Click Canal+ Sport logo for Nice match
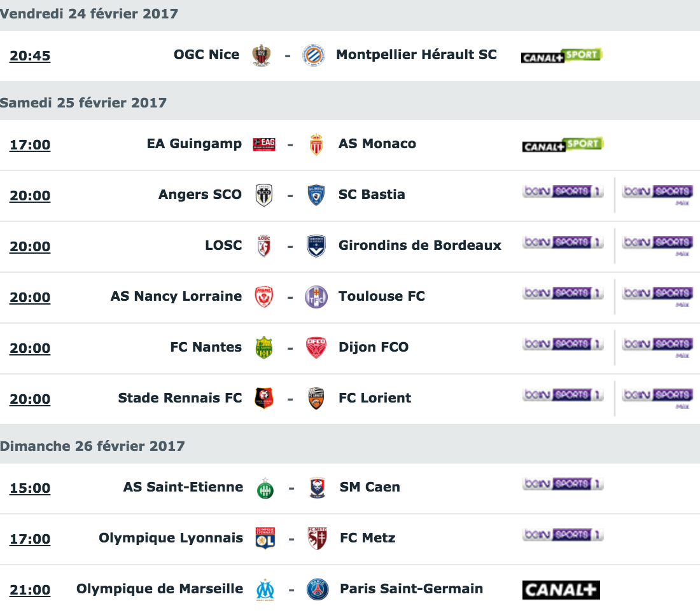This screenshot has width=700, height=613. coord(561,55)
